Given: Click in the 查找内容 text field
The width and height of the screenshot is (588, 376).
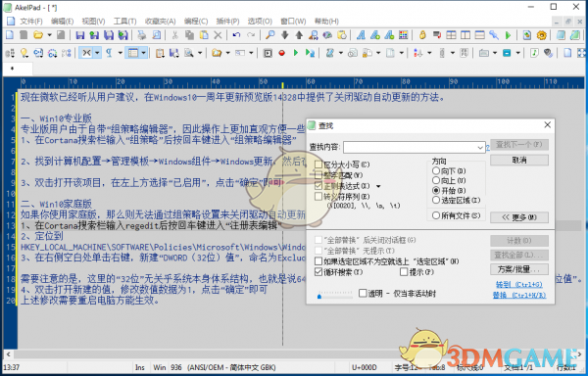Looking at the screenshot, I should click(x=410, y=148).
